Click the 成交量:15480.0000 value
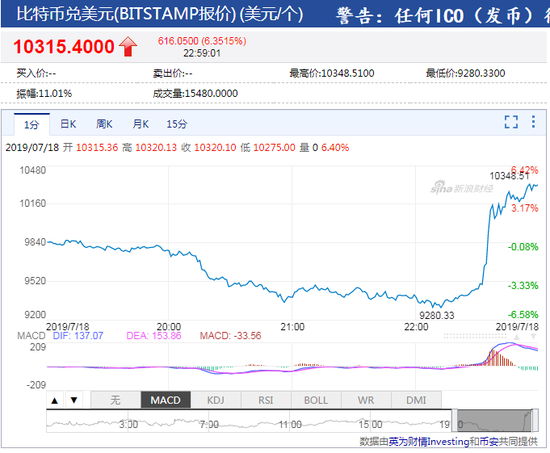Viewport: 550px width, 453px height. [x=195, y=93]
